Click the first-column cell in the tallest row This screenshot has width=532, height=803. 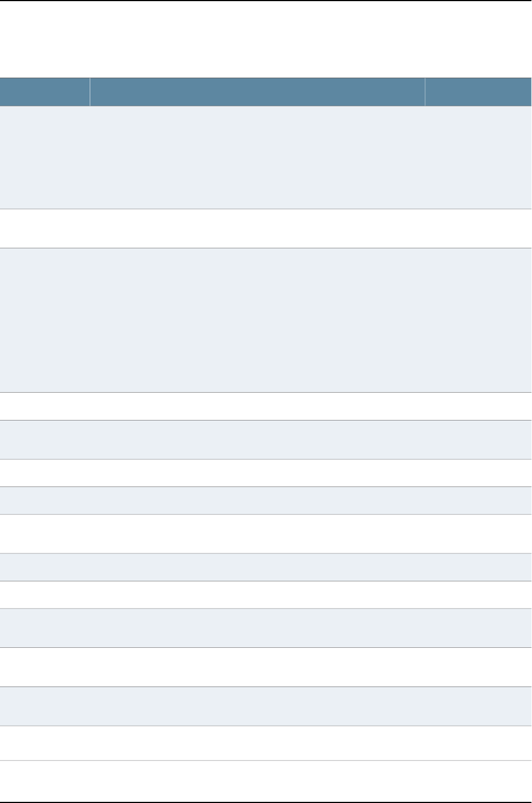45,320
